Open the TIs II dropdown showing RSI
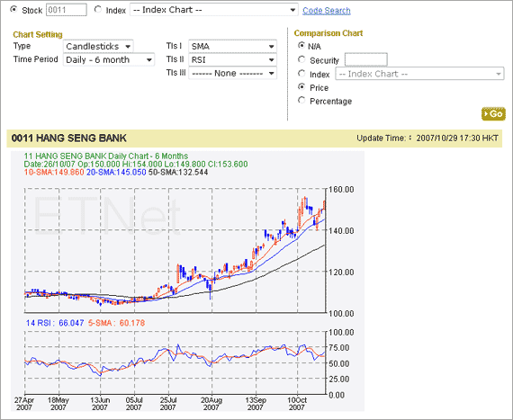 click(232, 60)
